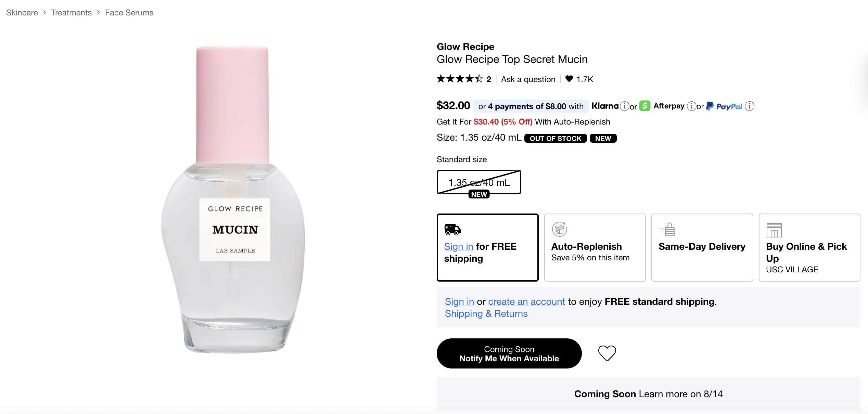This screenshot has height=414, width=868.
Task: Open the Shipping & Returns link
Action: tap(486, 313)
